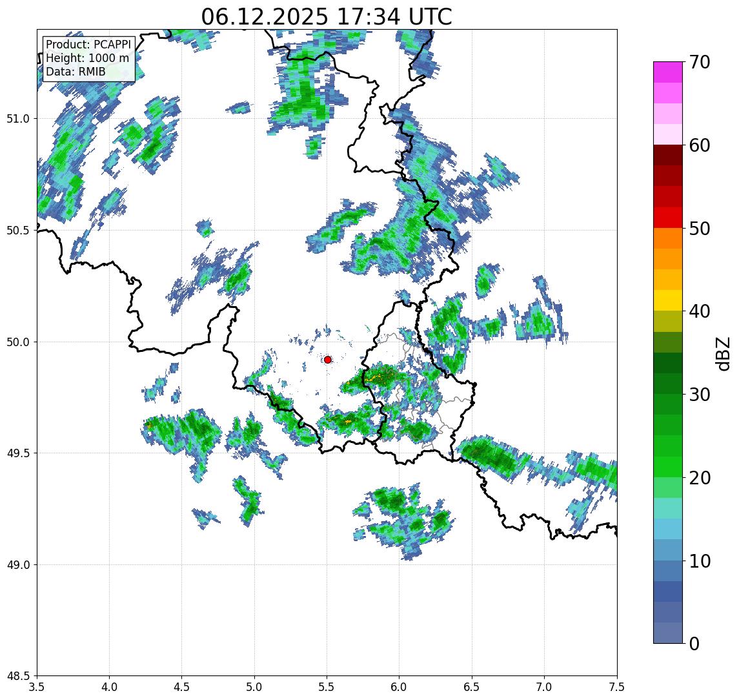Click the colorbar tick value 60
Image resolution: width=739 pixels, height=700 pixels.
(700, 145)
